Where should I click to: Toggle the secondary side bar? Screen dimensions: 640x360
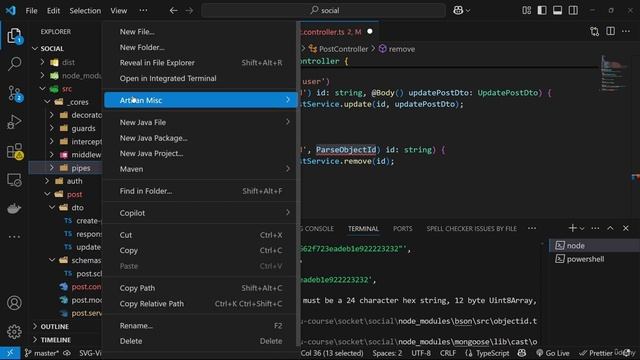click(573, 10)
